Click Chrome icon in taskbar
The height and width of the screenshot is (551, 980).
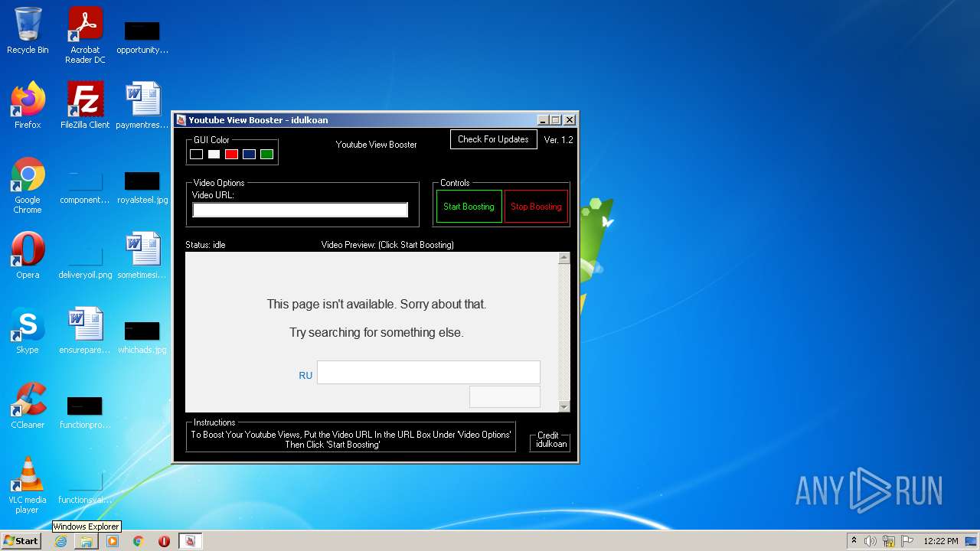click(139, 541)
